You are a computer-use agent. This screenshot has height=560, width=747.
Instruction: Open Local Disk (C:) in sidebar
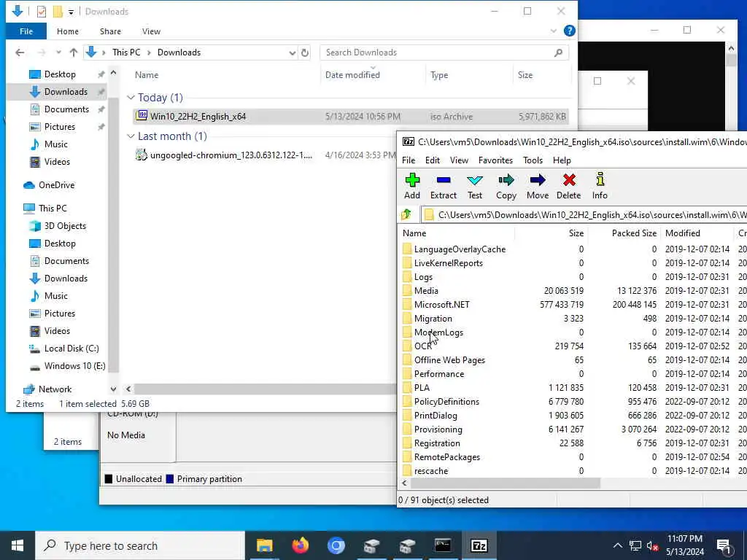(x=71, y=349)
